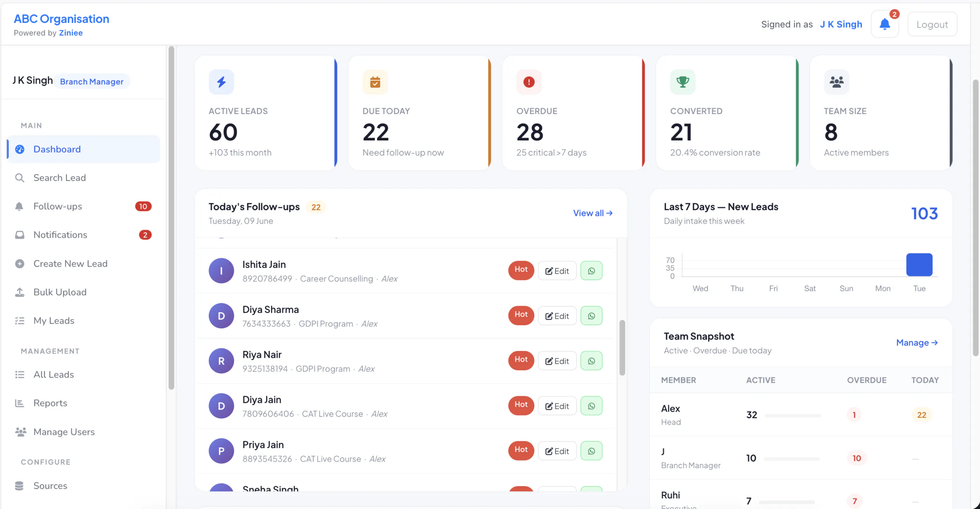Click the Bulk Upload arrow icon
Screen dimensions: 980x509
20,292
